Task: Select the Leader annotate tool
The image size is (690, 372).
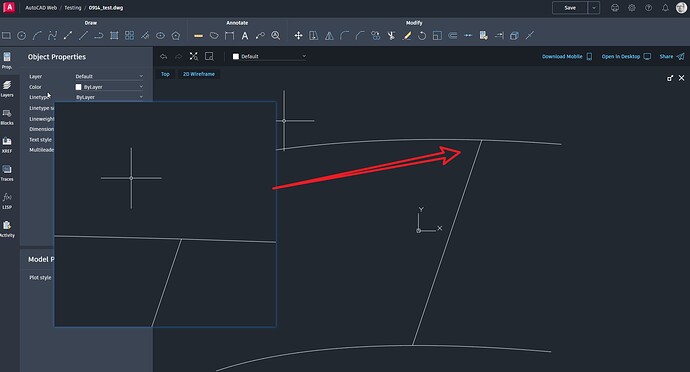Action: pyautogui.click(x=260, y=36)
